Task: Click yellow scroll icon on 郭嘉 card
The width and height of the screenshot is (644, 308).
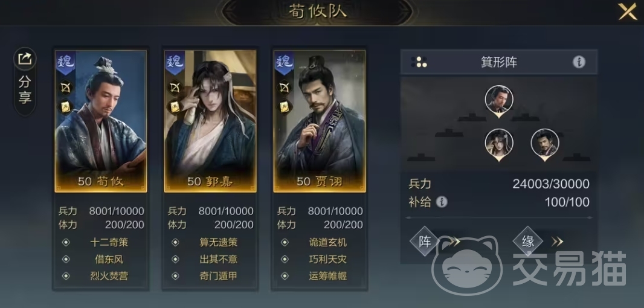Action: coord(175,107)
